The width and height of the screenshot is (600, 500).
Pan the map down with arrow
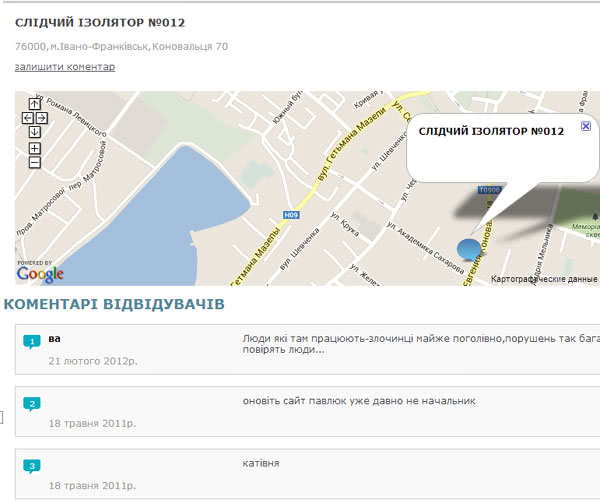coord(34,132)
